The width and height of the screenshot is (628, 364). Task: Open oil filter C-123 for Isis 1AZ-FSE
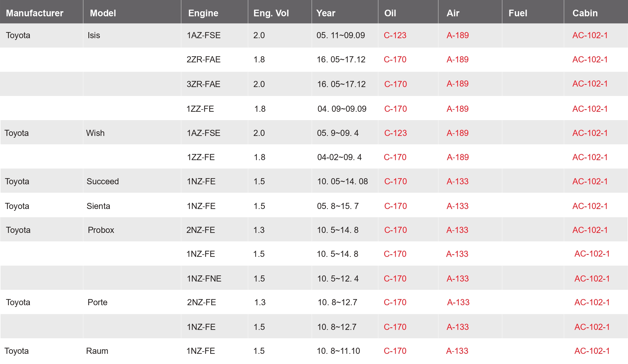point(395,35)
